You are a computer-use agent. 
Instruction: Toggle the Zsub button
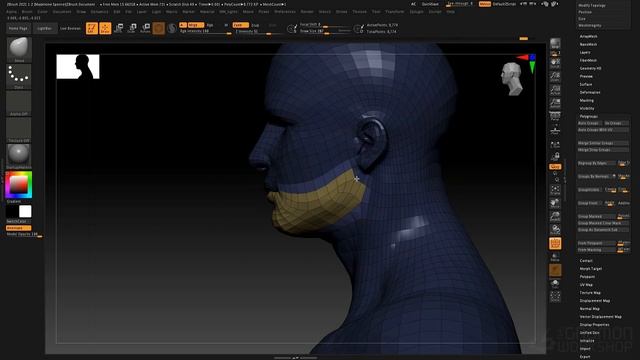coord(256,25)
